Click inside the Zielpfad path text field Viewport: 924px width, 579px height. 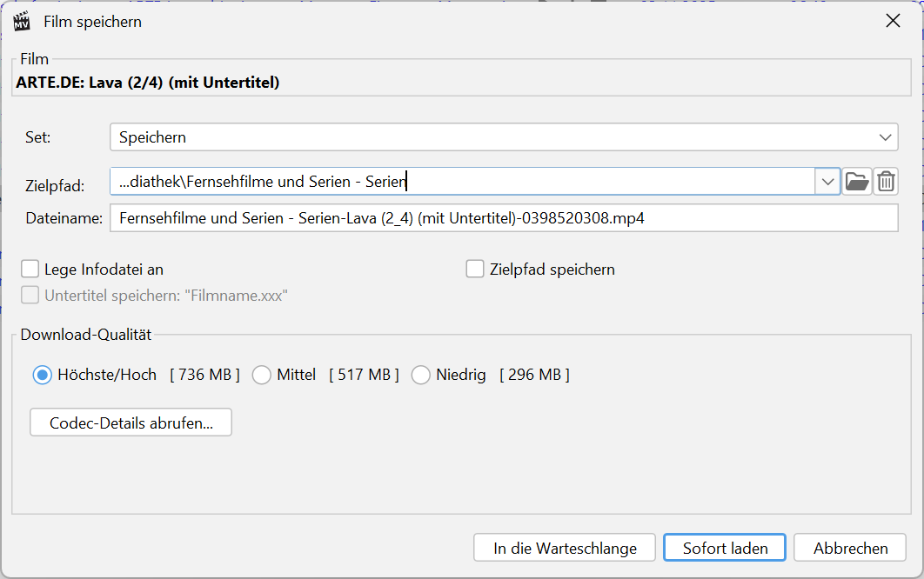tap(461, 182)
